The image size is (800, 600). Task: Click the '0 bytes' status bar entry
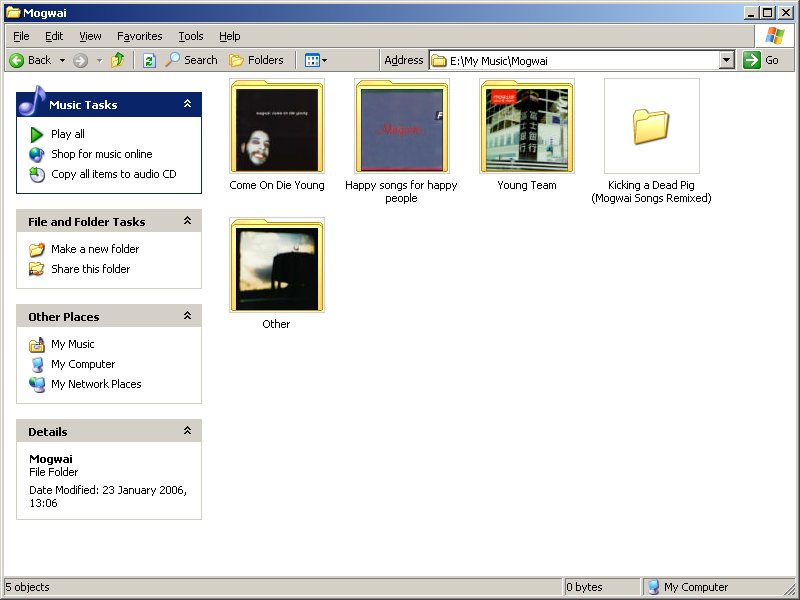coord(584,587)
